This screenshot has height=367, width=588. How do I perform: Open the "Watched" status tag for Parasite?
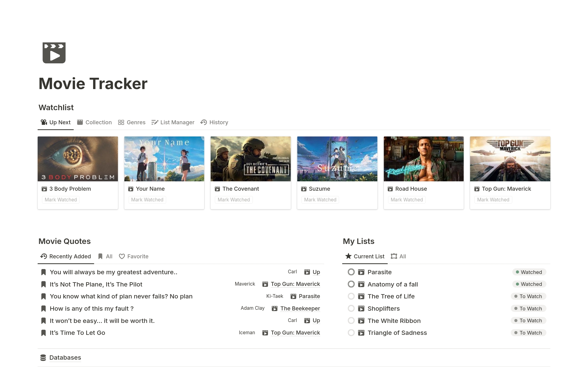[x=529, y=272]
